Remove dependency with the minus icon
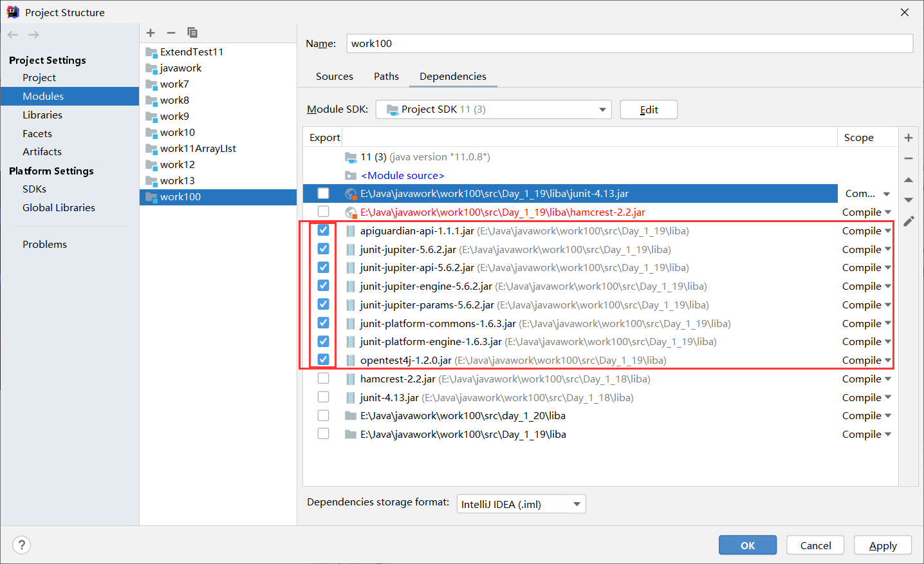This screenshot has height=564, width=924. pyautogui.click(x=909, y=158)
